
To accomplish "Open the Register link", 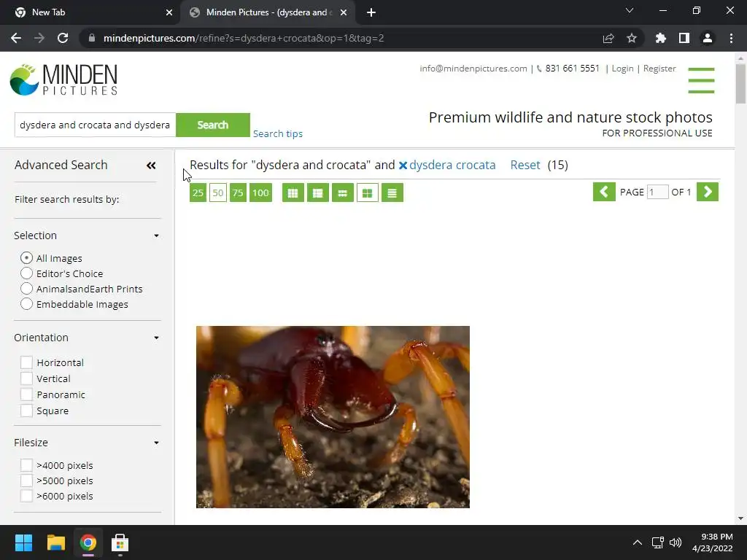I will click(x=659, y=69).
